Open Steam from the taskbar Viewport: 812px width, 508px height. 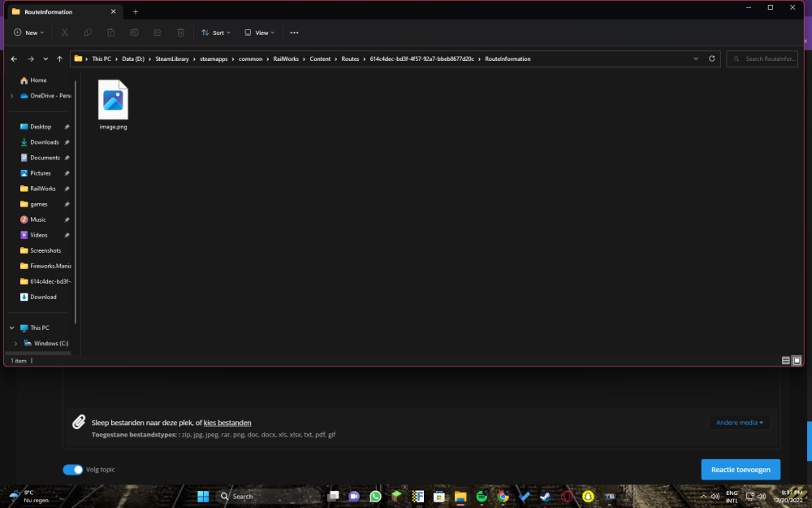click(x=546, y=496)
